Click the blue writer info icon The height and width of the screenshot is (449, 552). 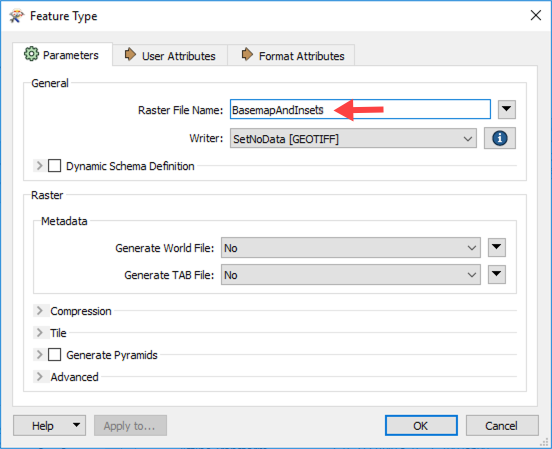click(x=500, y=138)
